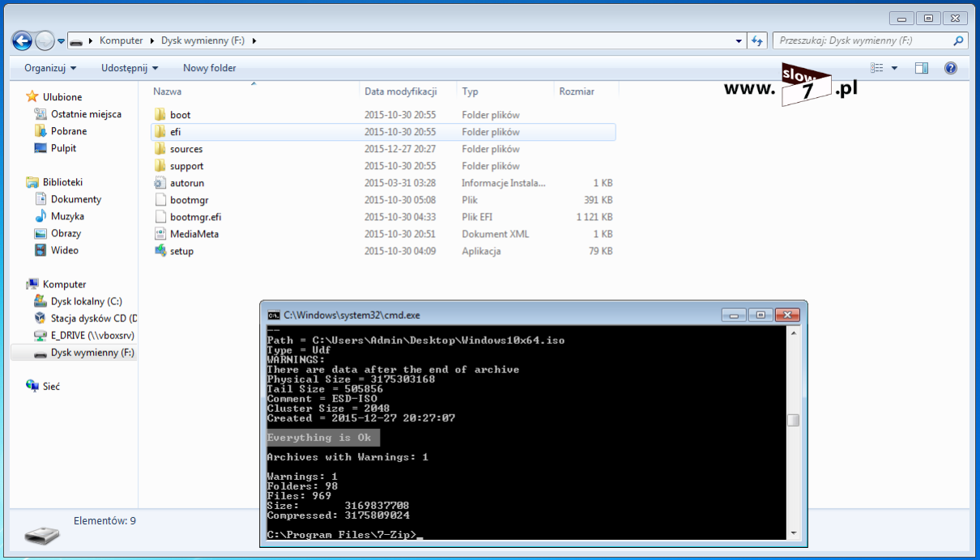Select the sources folder icon
The width and height of the screenshot is (980, 560).
160,149
